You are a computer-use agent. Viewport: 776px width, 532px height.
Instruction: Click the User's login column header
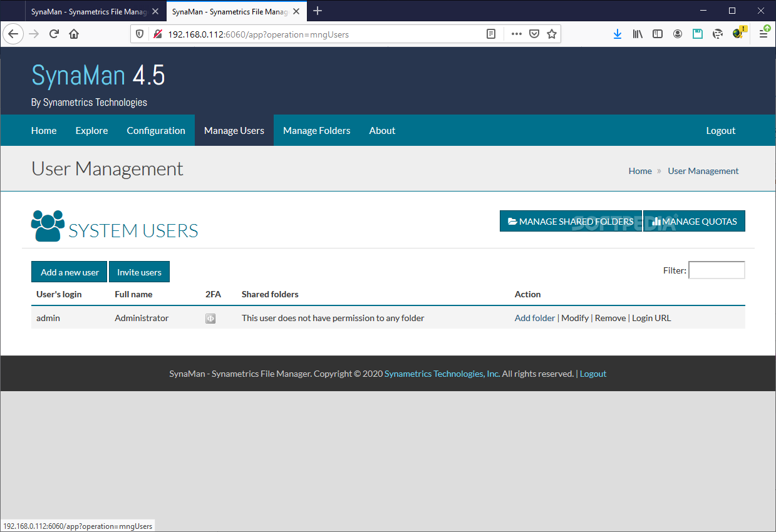point(59,294)
